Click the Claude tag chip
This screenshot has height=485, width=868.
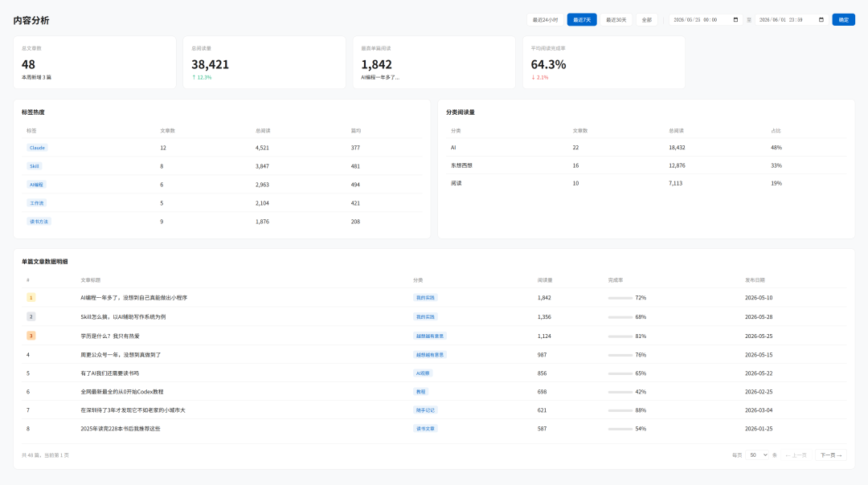pos(37,148)
